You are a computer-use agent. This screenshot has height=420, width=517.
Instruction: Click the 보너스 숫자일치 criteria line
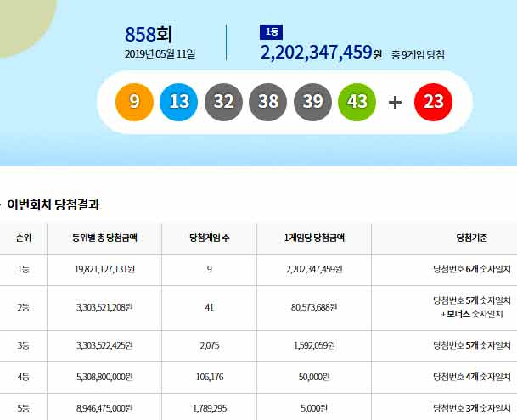[472, 314]
